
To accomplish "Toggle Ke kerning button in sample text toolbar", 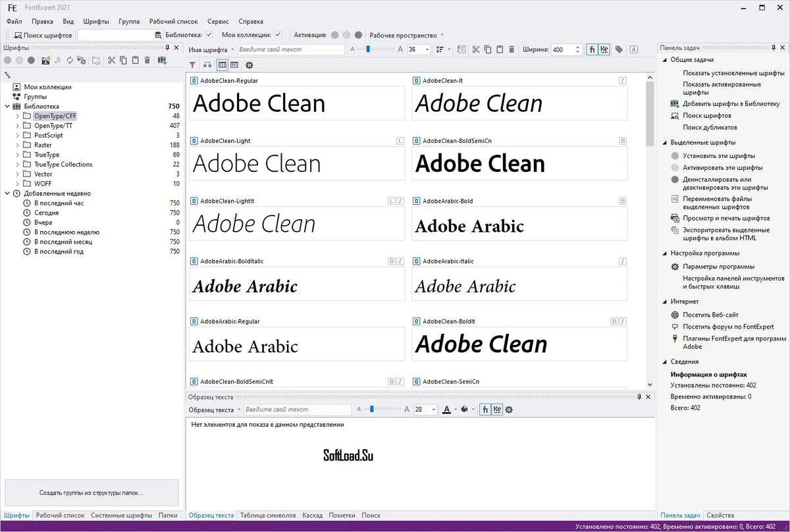I will [497, 410].
